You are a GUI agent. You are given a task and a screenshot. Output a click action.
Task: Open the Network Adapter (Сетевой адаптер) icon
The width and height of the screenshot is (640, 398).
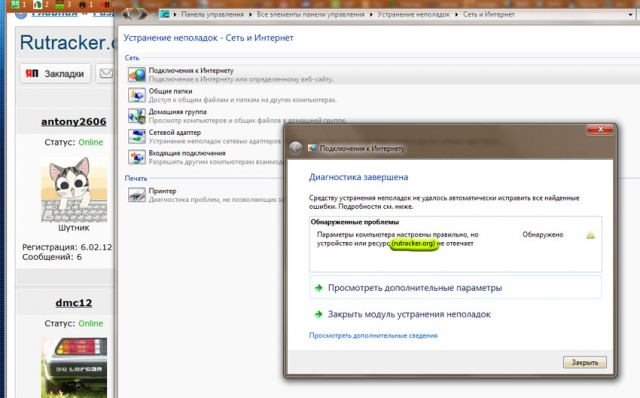pyautogui.click(x=137, y=137)
